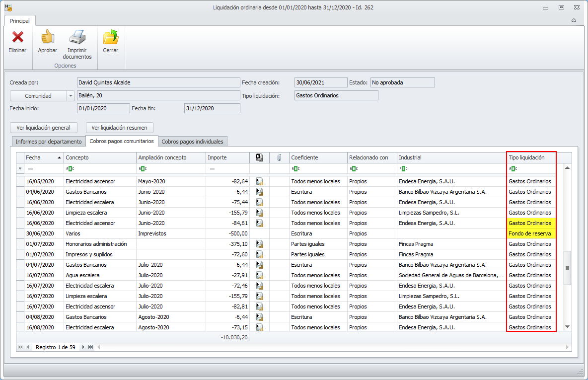Screen dimensions: 588x380
Task: Open document icon for Gastos Bancarios Junio-2020 row
Action: pos(259,192)
